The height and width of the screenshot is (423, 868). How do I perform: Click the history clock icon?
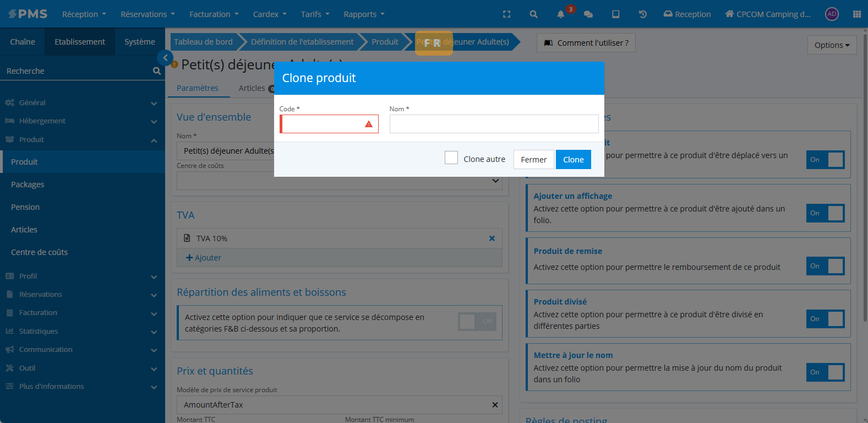pyautogui.click(x=642, y=14)
